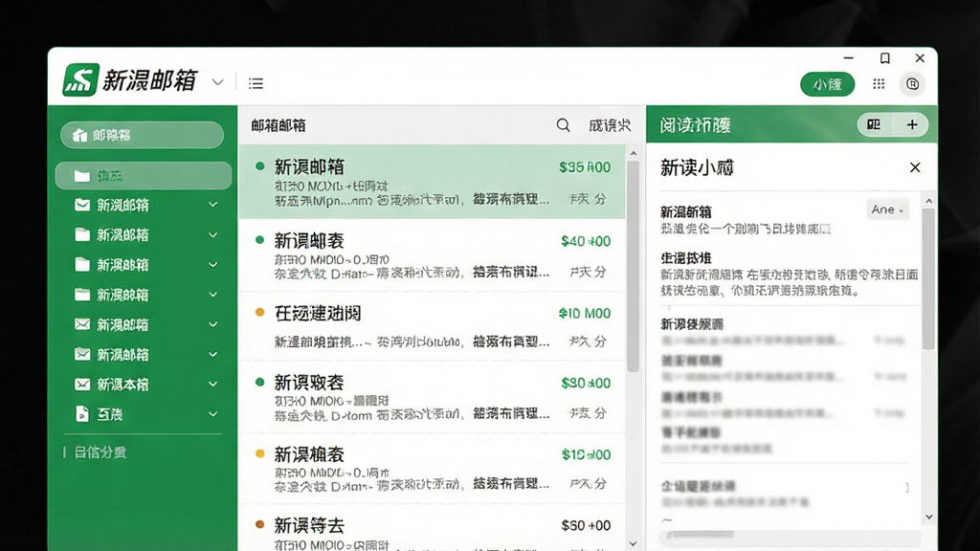980x551 pixels.
Task: Open the envelope row directly below highlighted folder
Action: click(x=144, y=205)
